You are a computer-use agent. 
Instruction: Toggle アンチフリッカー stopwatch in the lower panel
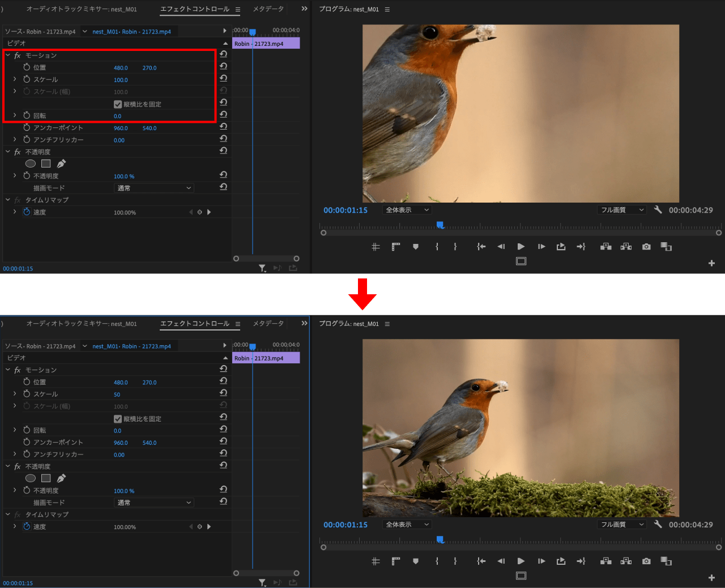[x=27, y=454]
